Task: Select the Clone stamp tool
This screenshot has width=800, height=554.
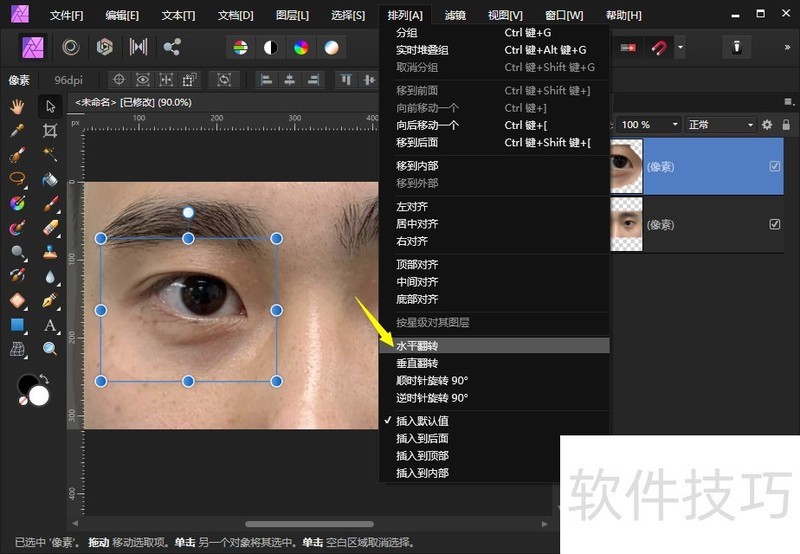Action: (50, 252)
